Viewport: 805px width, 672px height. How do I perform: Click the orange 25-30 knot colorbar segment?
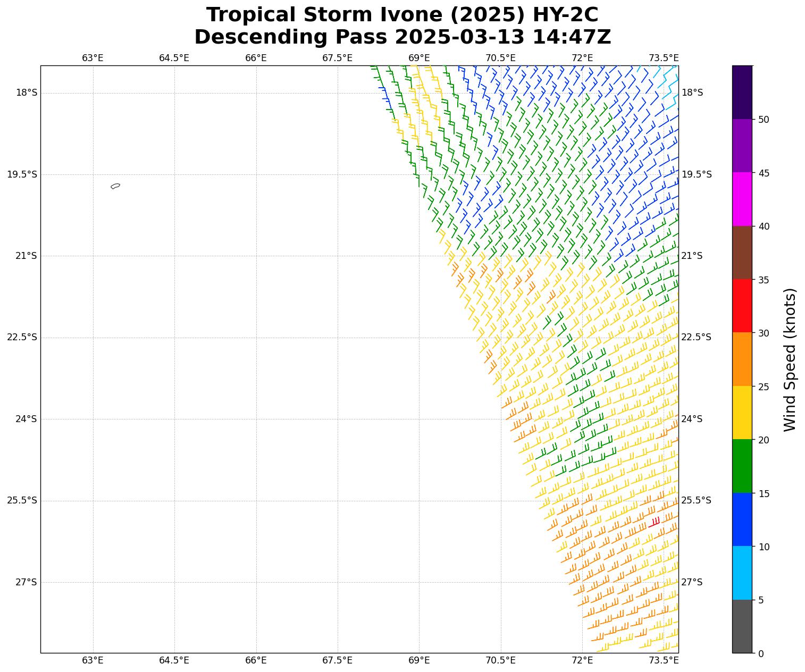(742, 359)
